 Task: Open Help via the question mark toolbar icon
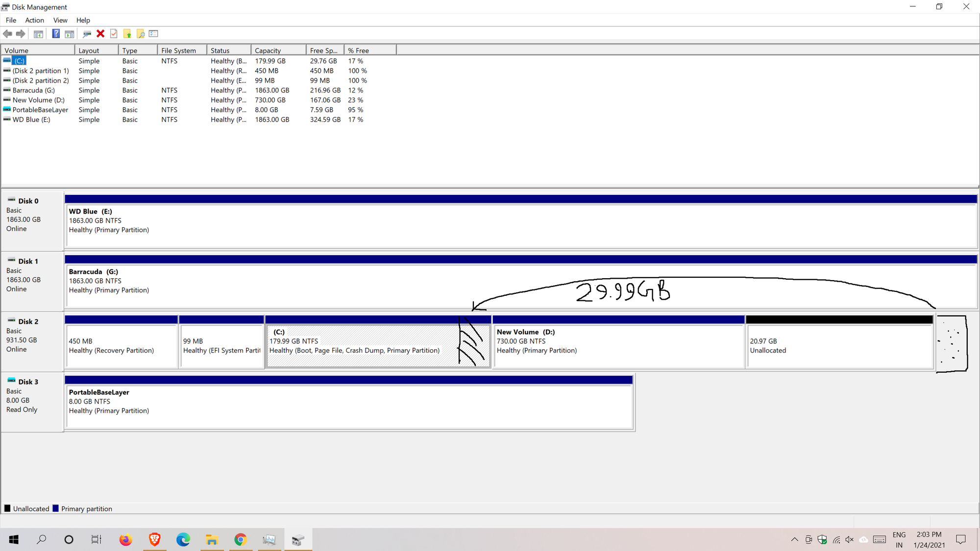point(55,33)
